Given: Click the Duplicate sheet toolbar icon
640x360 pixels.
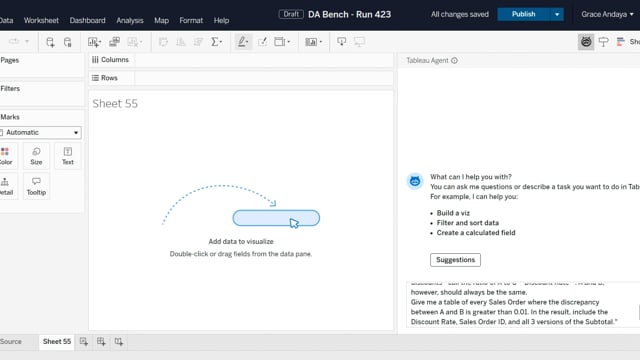Looking at the screenshot, I should click(x=114, y=42).
